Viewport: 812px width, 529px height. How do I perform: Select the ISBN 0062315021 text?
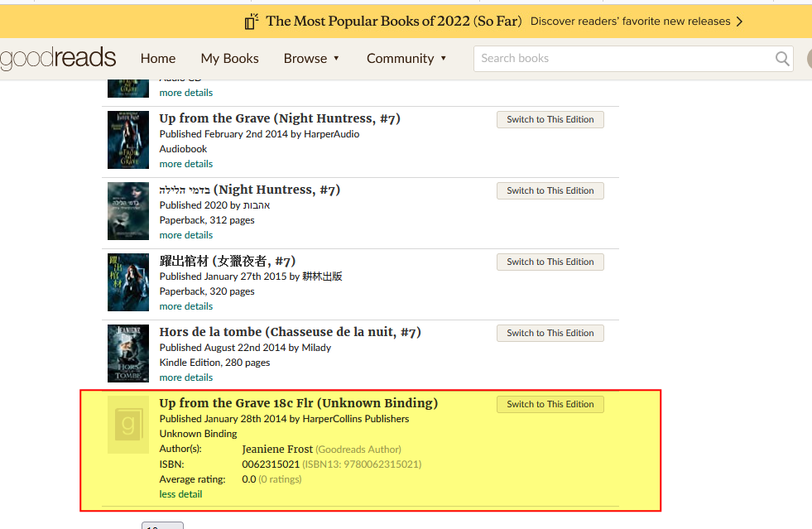tap(271, 464)
